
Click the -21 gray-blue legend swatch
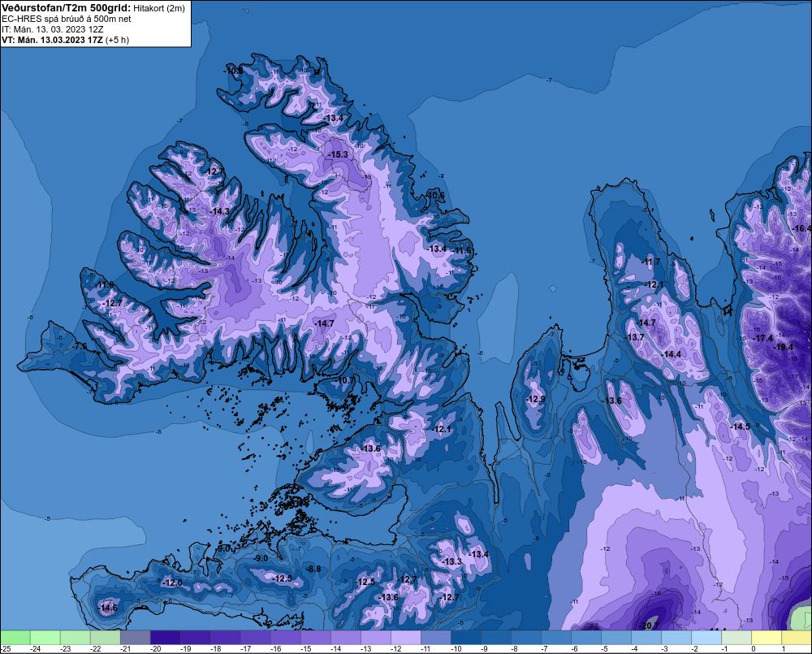pyautogui.click(x=135, y=637)
